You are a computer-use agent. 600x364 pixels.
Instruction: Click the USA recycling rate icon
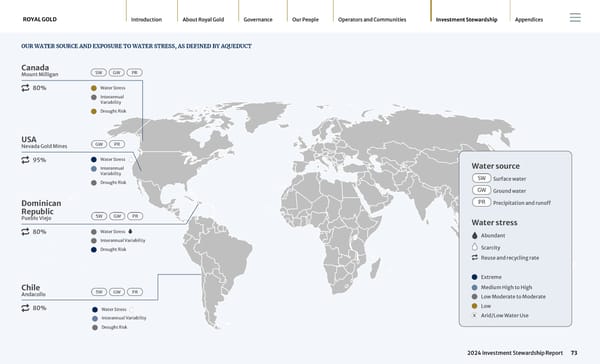pos(25,160)
